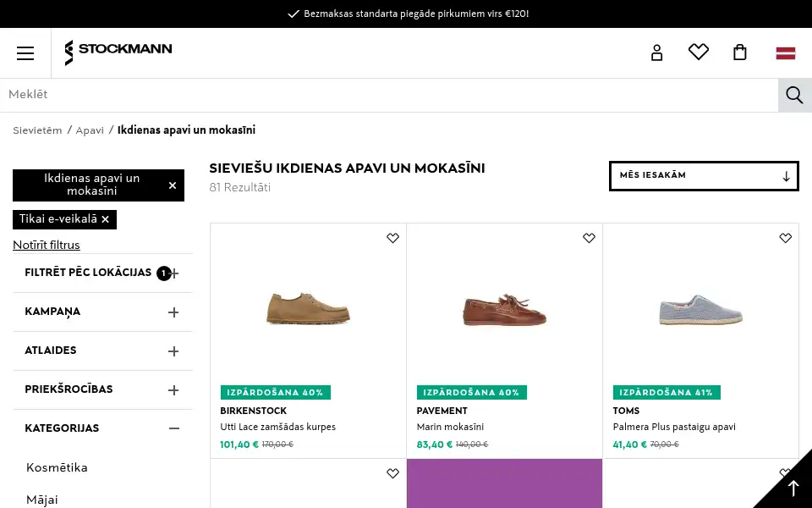
Task: Open the Pavement brown moccasin image
Action: coord(504,310)
